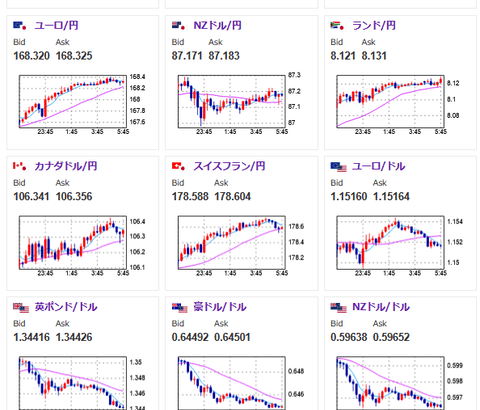Click the Euro/Dollar flag icon
This screenshot has height=410, width=480.
pos(338,167)
